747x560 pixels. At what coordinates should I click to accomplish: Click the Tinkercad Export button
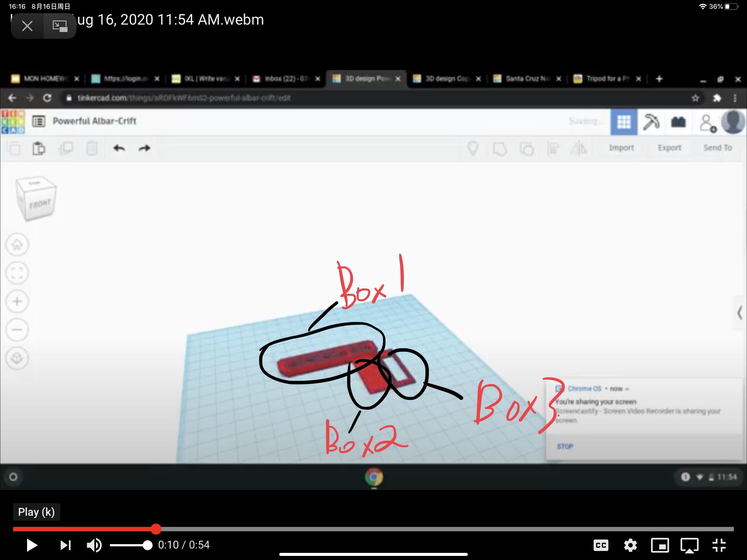point(669,148)
